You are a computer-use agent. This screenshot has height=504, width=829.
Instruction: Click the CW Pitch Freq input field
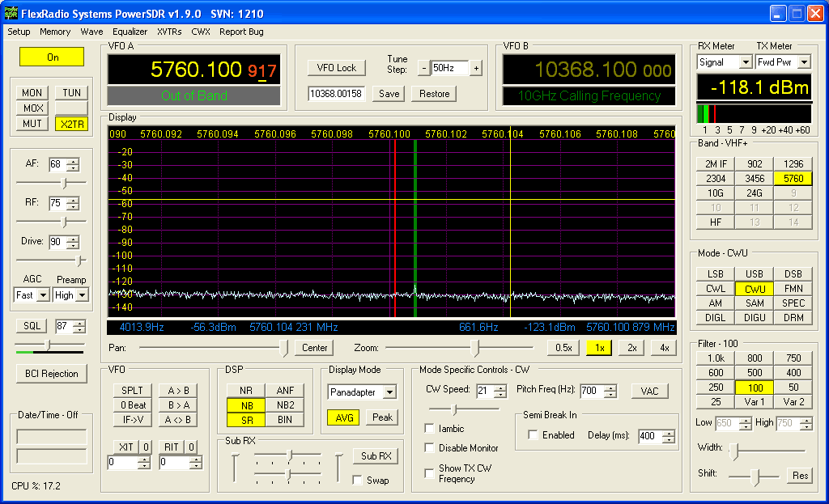point(590,392)
